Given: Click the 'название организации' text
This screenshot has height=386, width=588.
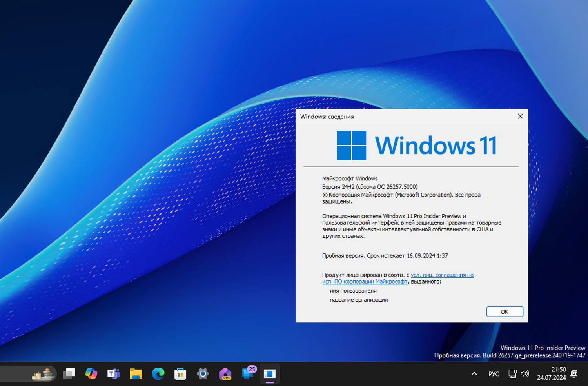Looking at the screenshot, I should coord(359,300).
